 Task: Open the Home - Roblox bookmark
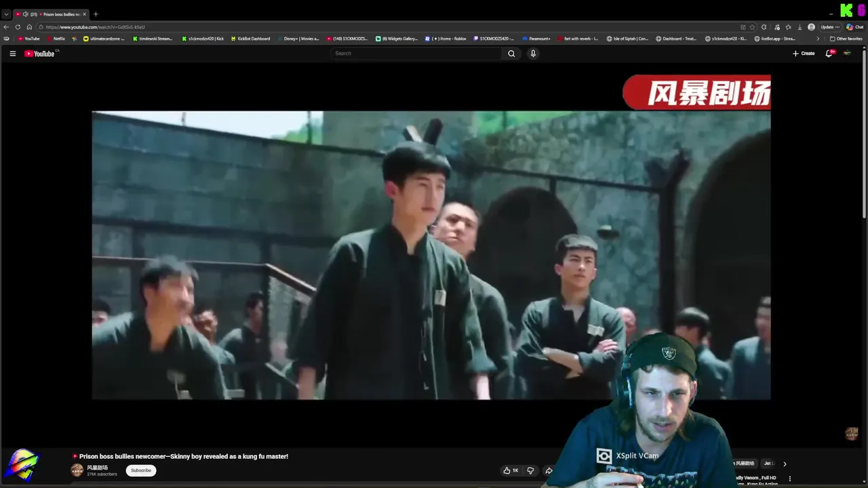(x=446, y=39)
